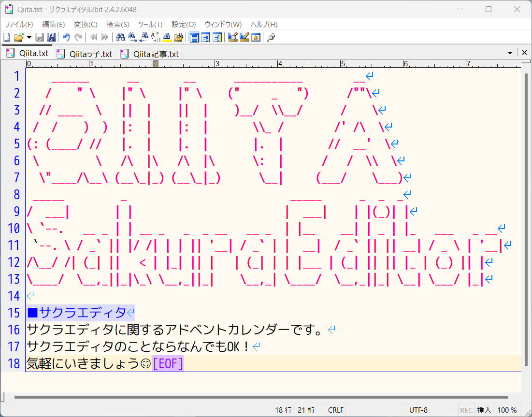Click the 100 % zoom indicator
Image resolution: width=532 pixels, height=417 pixels.
[x=507, y=410]
